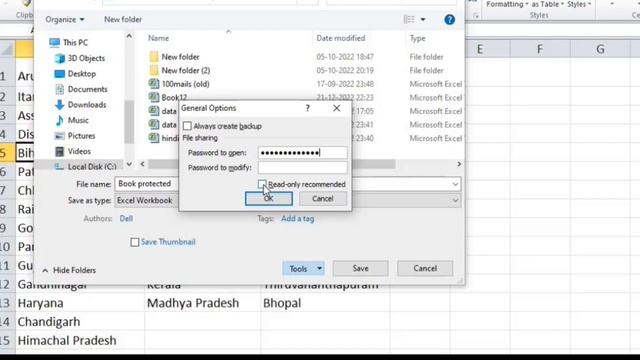Open Pictures in navigation pane

click(x=75, y=136)
